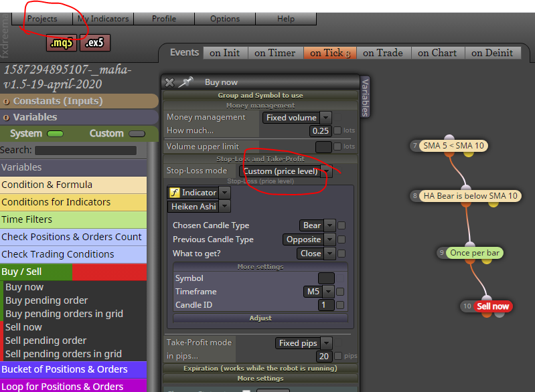Open the Conditions for Indicators category
This screenshot has width=535, height=392.
point(74,202)
